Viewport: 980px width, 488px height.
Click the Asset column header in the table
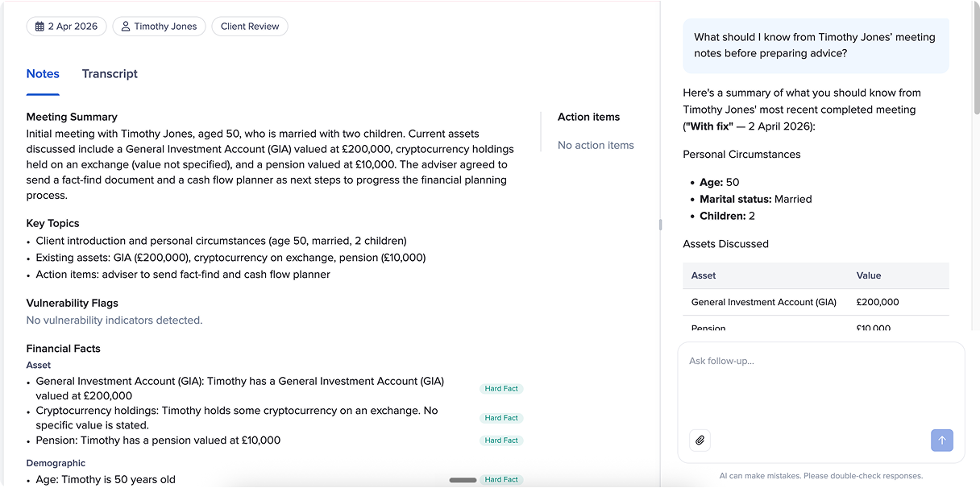tap(704, 275)
